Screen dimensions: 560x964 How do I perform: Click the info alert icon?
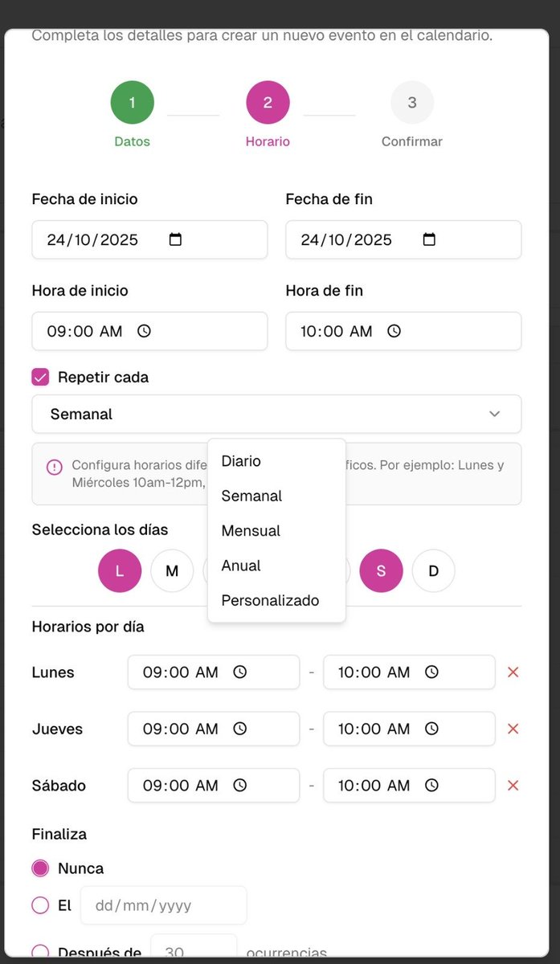point(54,467)
